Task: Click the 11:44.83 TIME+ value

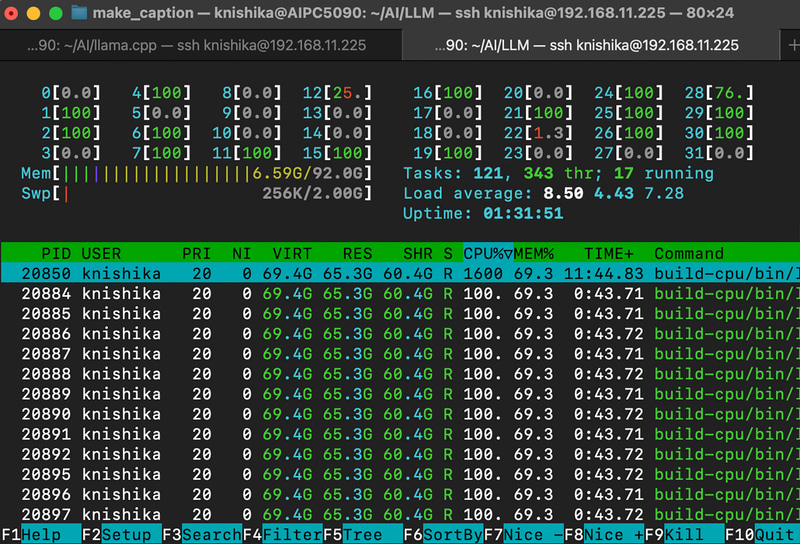Action: click(x=604, y=274)
